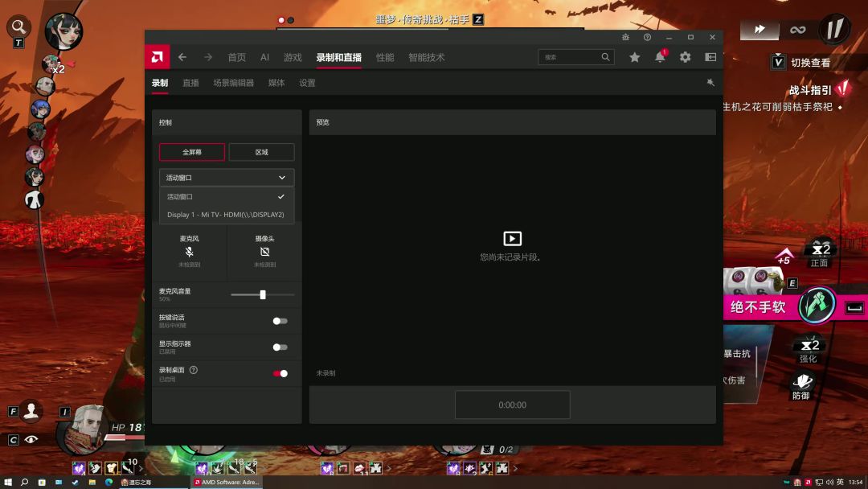Click the microphone muted icon
The image size is (868, 489).
[x=190, y=252]
